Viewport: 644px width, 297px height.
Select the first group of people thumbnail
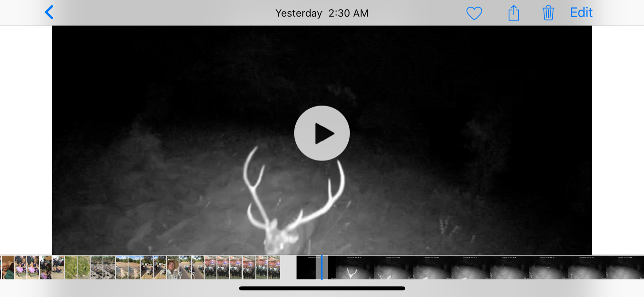pyautogui.click(x=210, y=267)
